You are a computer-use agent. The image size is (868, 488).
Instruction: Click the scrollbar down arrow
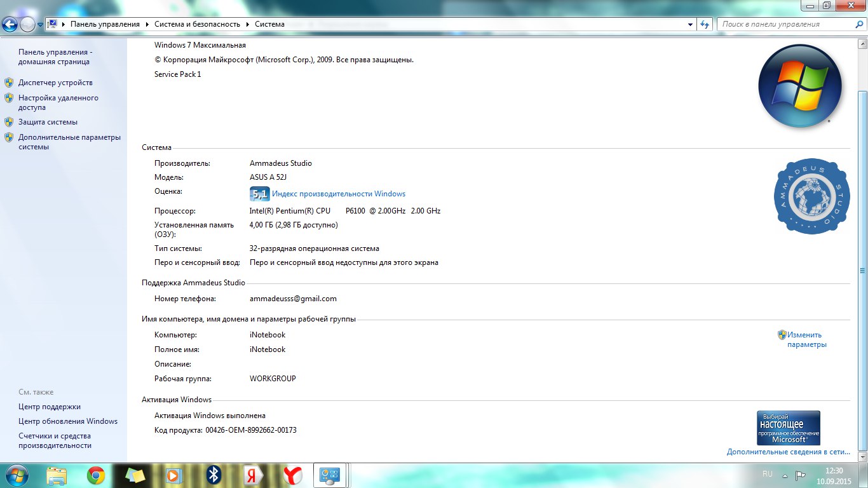point(862,457)
